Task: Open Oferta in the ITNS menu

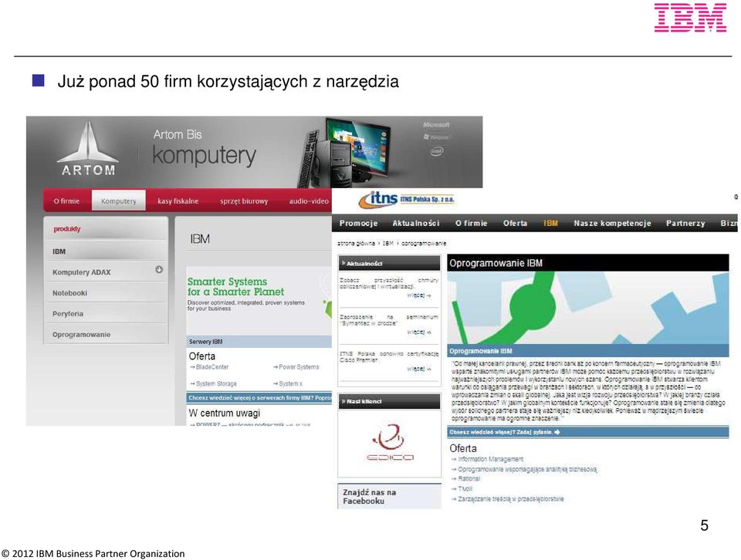Action: [x=515, y=224]
